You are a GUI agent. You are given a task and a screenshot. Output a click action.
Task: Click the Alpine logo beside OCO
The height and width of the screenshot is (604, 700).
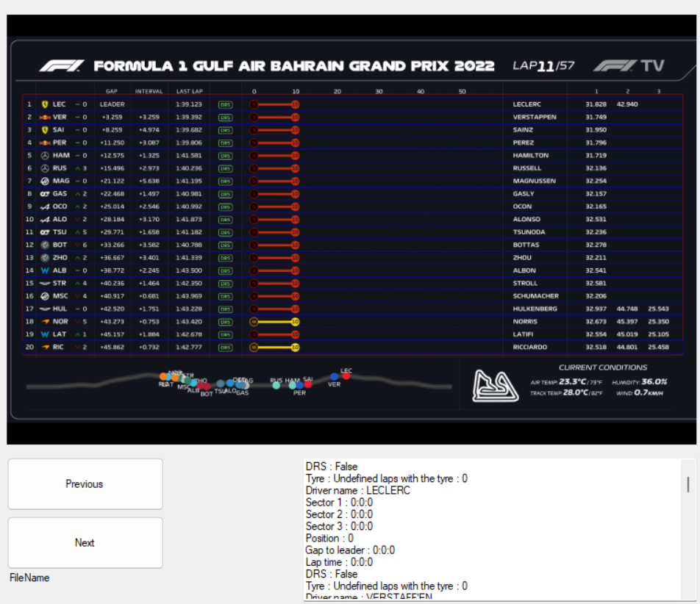click(x=45, y=206)
